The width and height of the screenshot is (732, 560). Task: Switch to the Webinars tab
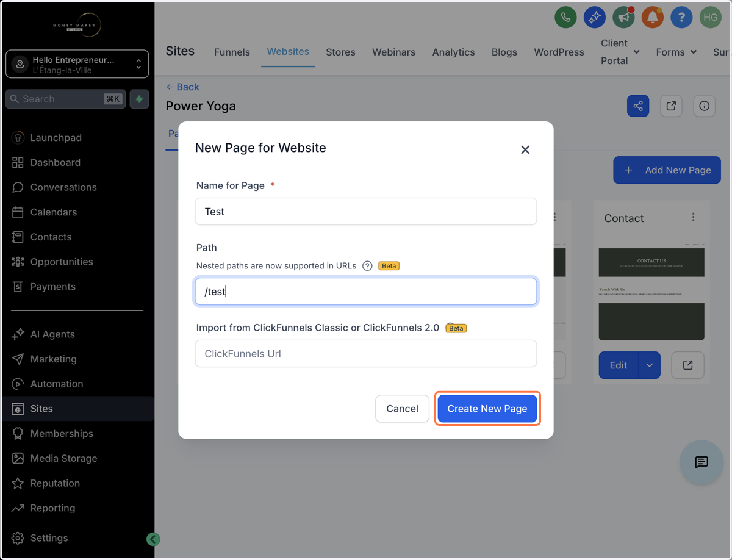coord(394,52)
